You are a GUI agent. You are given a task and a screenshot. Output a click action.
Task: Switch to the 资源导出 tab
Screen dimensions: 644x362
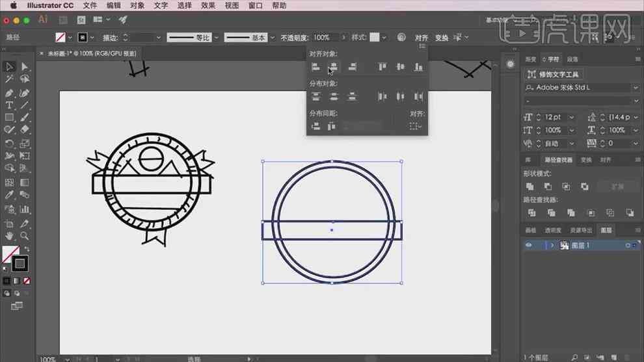(581, 230)
